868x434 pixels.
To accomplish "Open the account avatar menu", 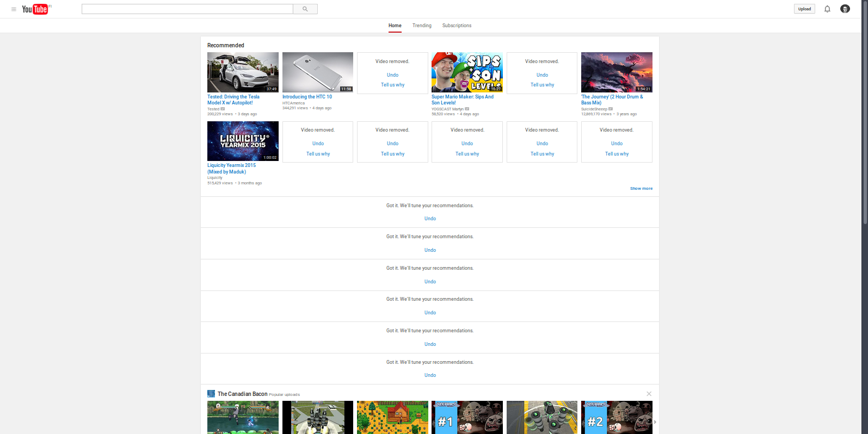I will tap(845, 9).
